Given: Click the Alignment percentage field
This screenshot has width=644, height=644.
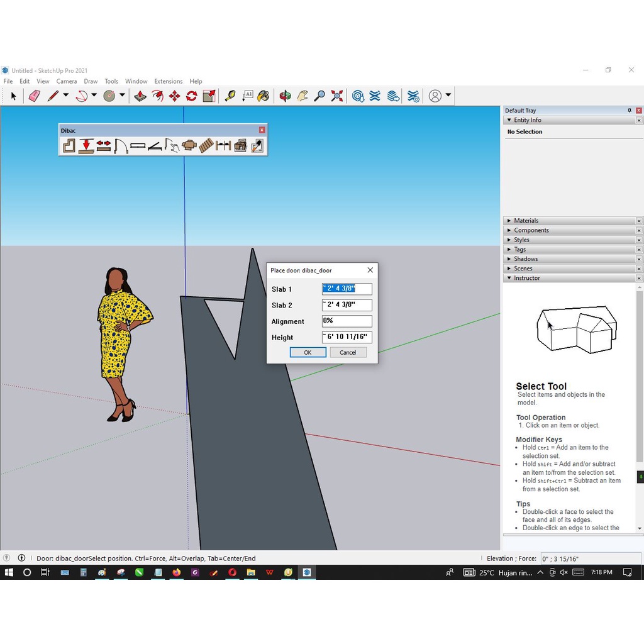Looking at the screenshot, I should (347, 321).
